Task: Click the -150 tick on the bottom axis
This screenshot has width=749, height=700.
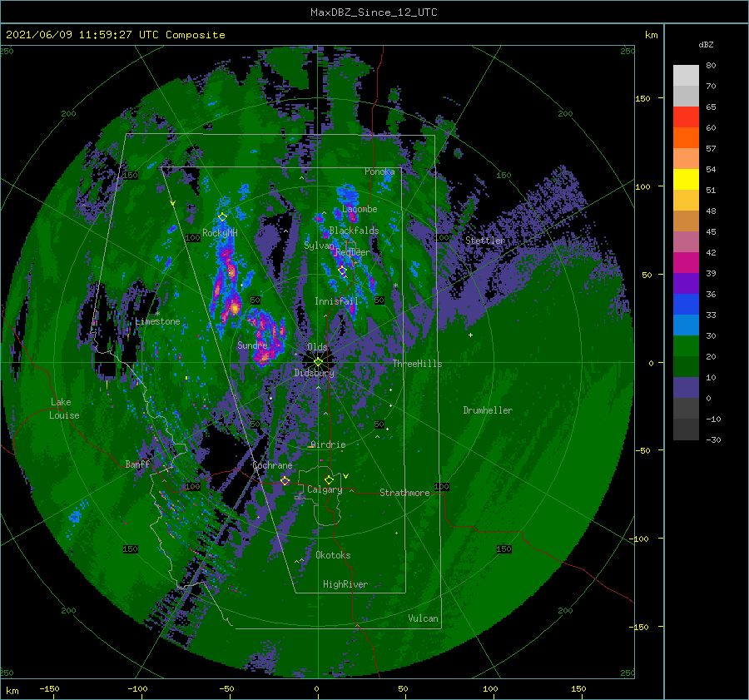Action: [x=49, y=688]
